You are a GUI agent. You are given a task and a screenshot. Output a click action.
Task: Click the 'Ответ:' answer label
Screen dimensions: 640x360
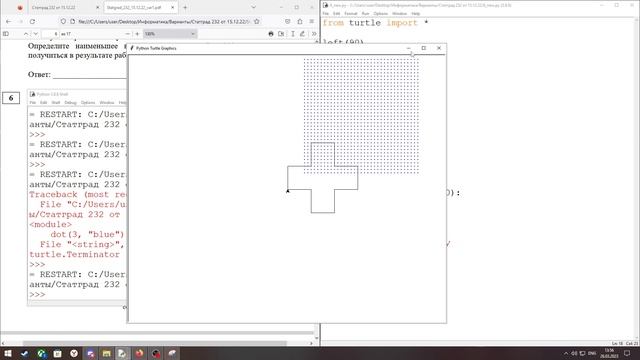[40, 74]
